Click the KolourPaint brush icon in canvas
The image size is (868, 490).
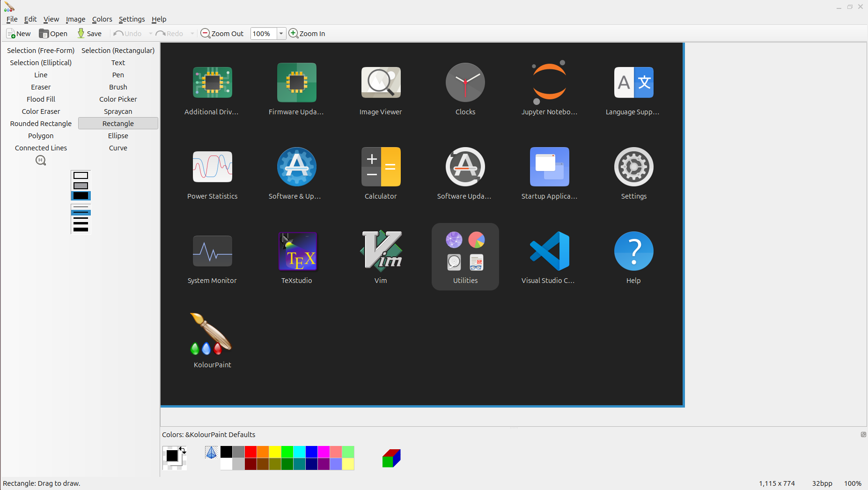point(212,334)
